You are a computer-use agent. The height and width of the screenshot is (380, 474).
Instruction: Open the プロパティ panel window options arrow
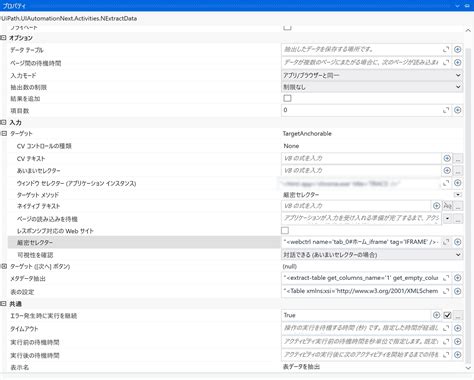point(457,6)
